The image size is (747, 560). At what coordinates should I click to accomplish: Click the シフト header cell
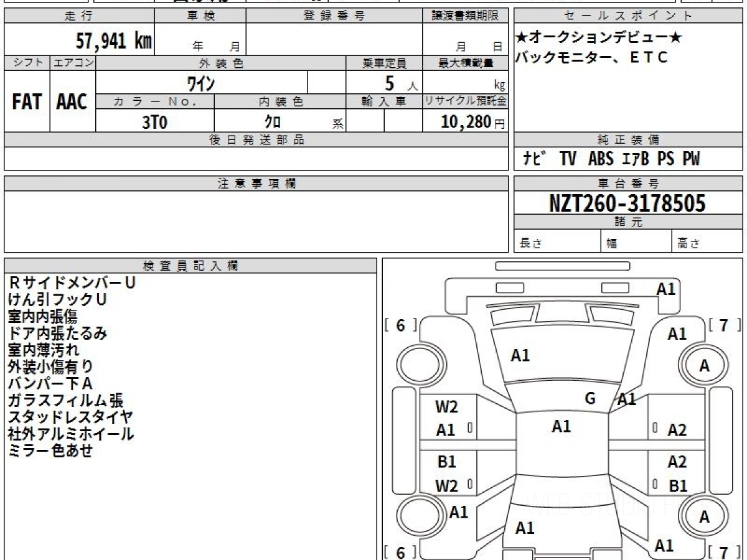coord(27,63)
